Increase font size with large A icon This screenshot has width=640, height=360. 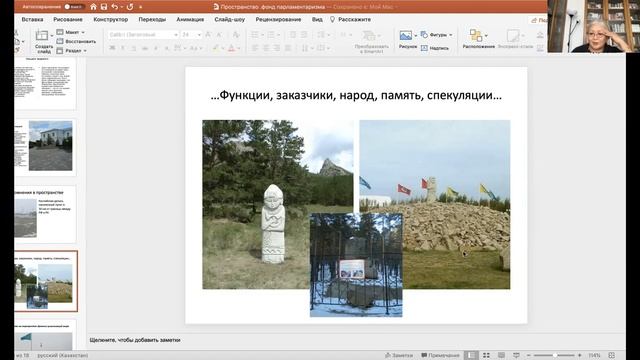pyautogui.click(x=208, y=35)
